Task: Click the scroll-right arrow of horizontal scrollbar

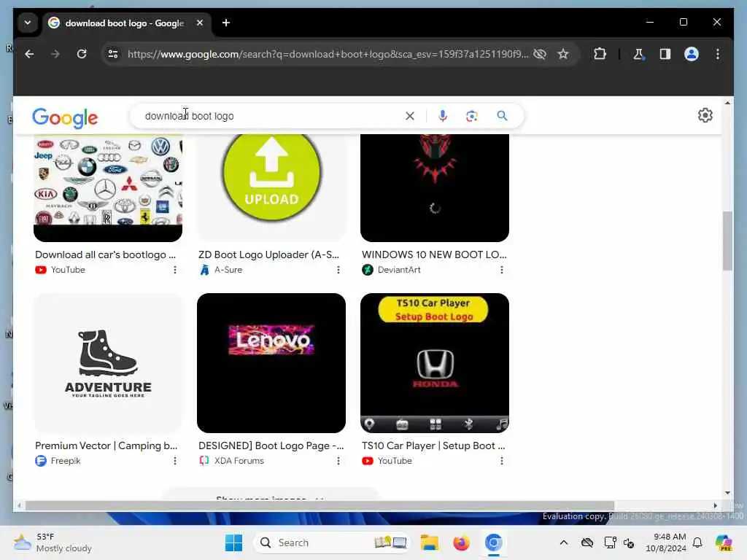Action: click(x=715, y=506)
